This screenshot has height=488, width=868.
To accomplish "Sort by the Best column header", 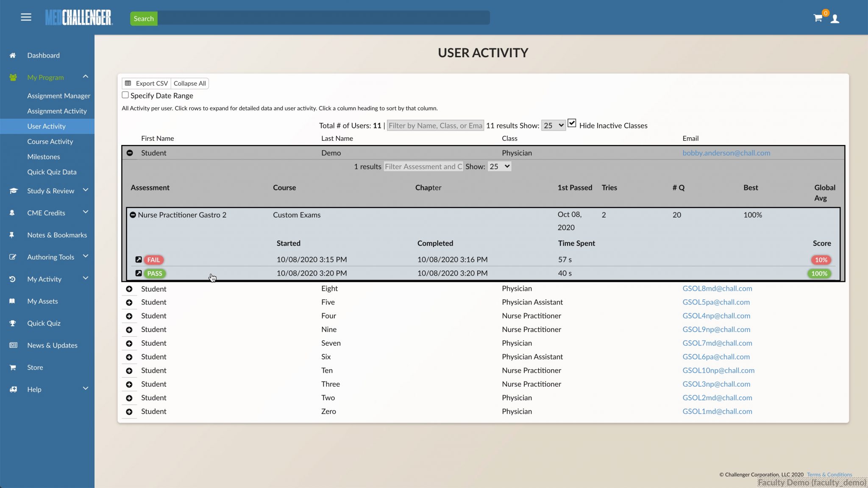I will pos(751,188).
